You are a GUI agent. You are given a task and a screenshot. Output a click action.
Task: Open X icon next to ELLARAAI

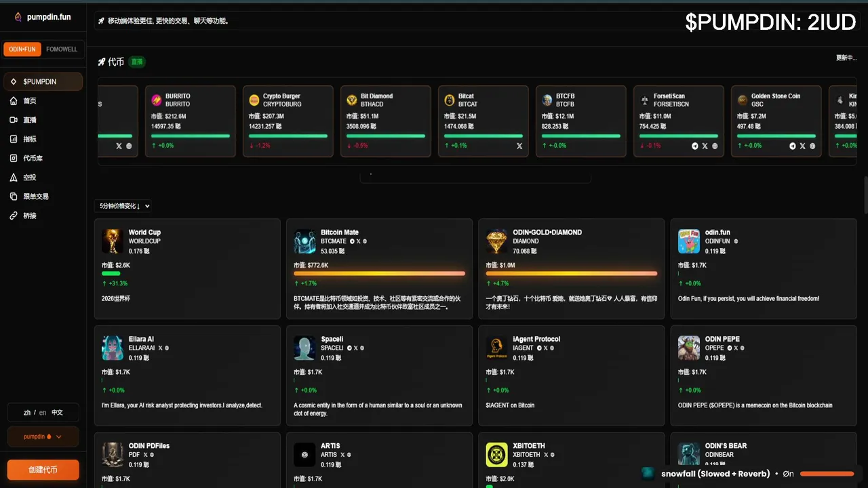[160, 348]
